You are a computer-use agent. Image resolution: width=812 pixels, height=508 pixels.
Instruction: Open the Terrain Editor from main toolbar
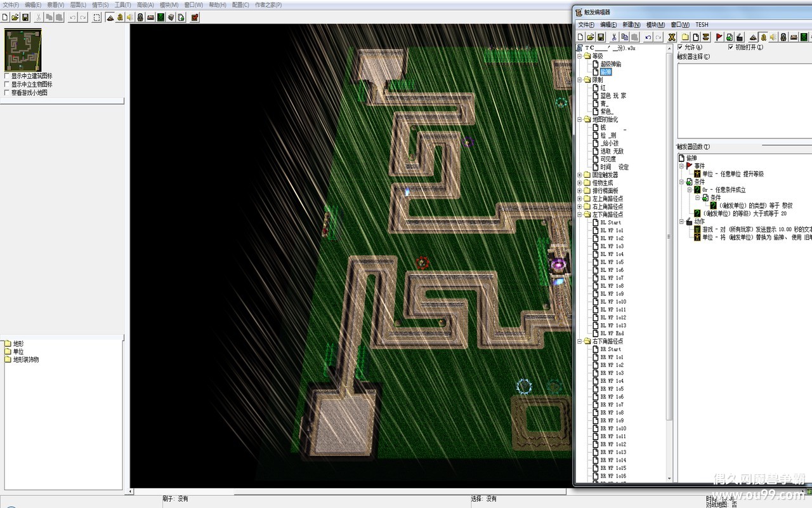coord(110,18)
